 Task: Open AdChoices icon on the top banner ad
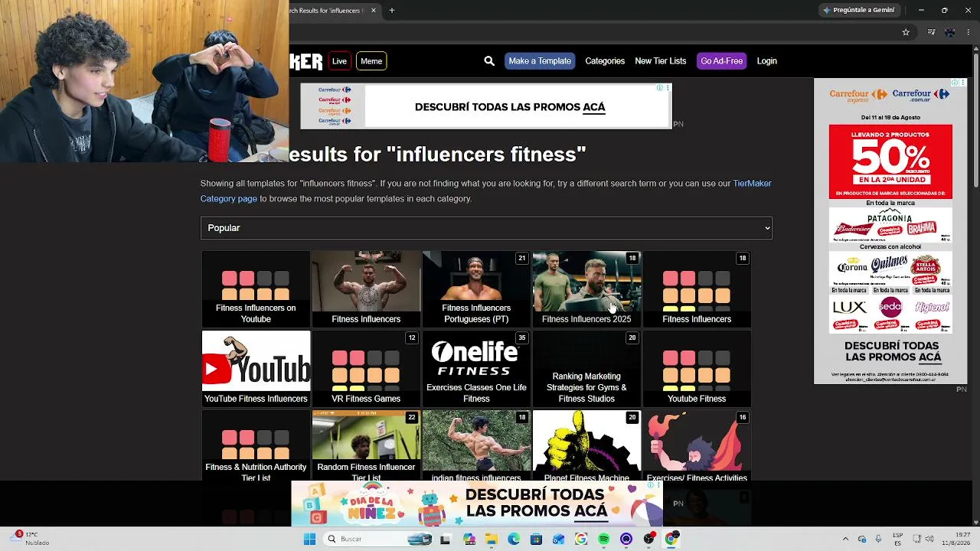point(659,88)
